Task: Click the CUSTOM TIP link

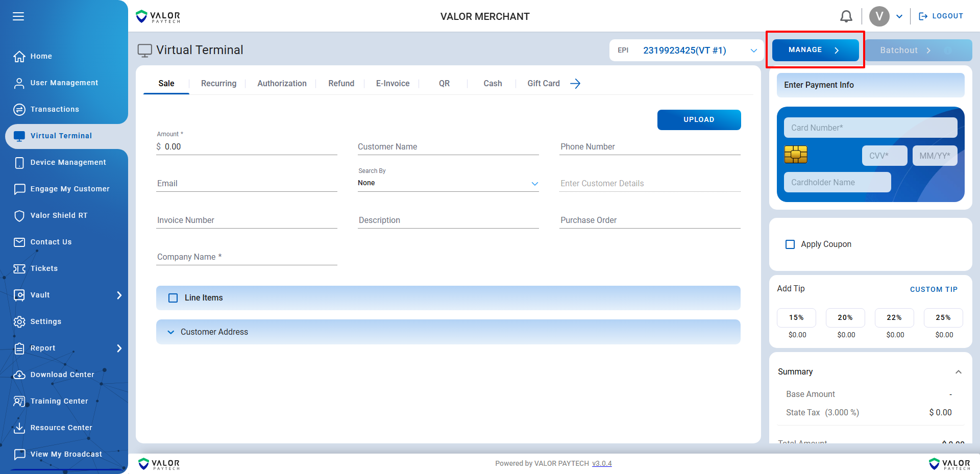Action: [934, 289]
